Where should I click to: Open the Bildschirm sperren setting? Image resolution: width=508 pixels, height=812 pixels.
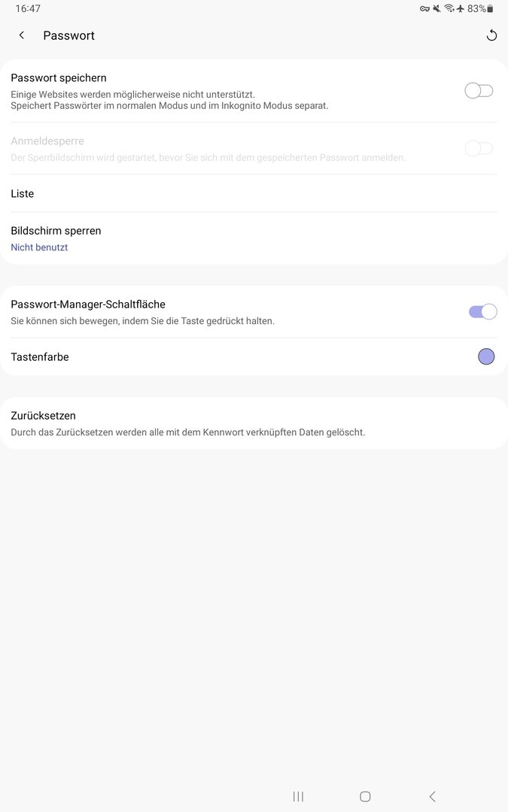click(x=56, y=231)
